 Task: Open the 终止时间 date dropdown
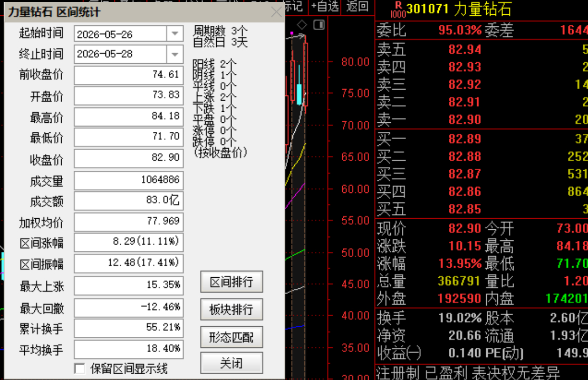(x=175, y=55)
